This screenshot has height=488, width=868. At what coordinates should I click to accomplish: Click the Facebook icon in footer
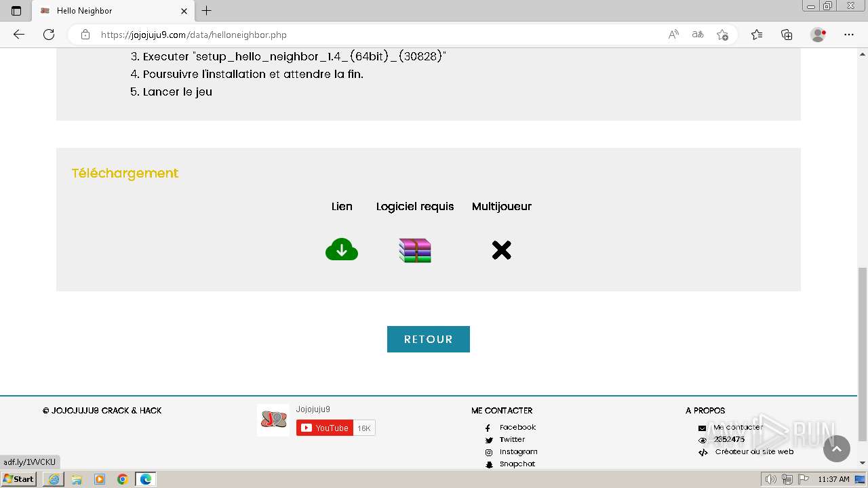(488, 428)
